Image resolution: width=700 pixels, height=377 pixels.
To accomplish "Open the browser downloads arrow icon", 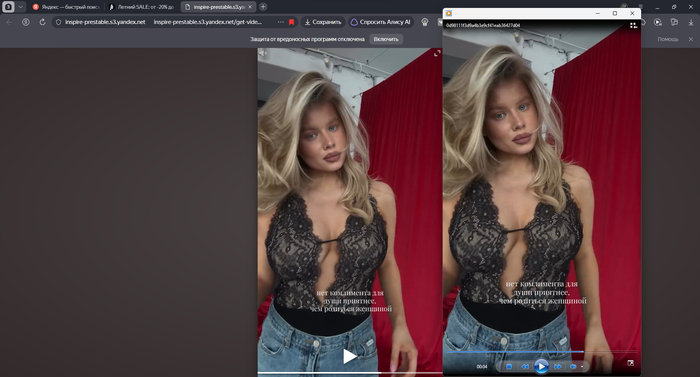I will click(x=691, y=22).
